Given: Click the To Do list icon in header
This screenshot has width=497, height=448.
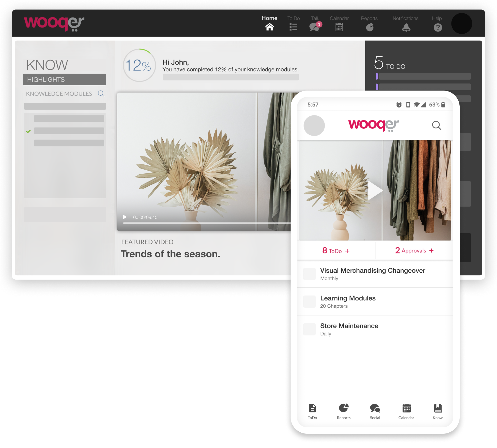Looking at the screenshot, I should click(x=293, y=27).
